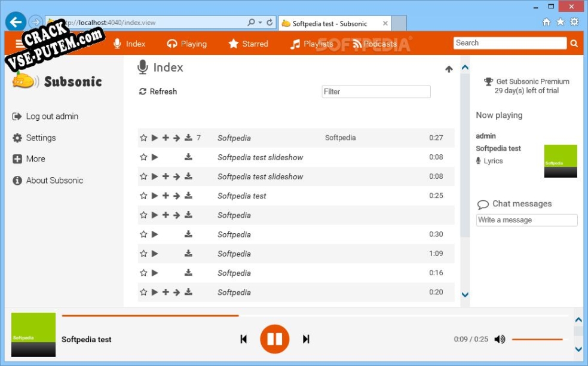Star first Softpedia test slideshow row

tap(143, 157)
